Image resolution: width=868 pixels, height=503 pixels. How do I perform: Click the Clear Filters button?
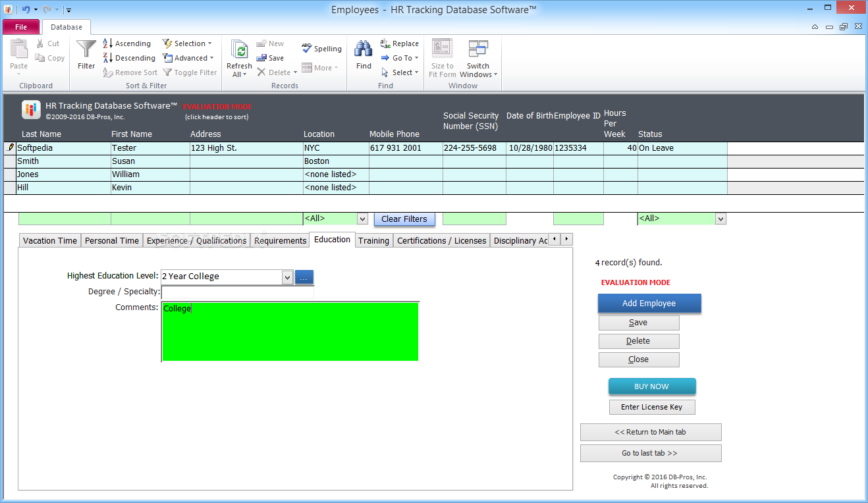(404, 219)
